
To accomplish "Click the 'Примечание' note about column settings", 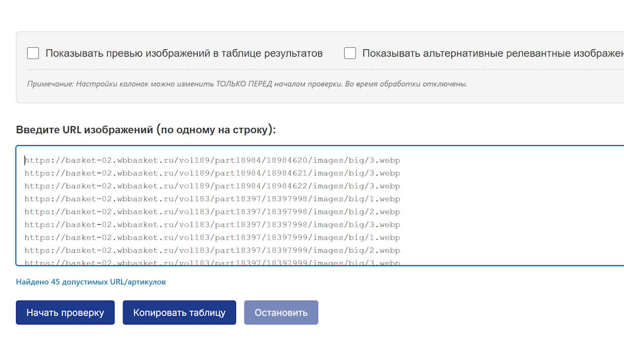I will coord(247,84).
